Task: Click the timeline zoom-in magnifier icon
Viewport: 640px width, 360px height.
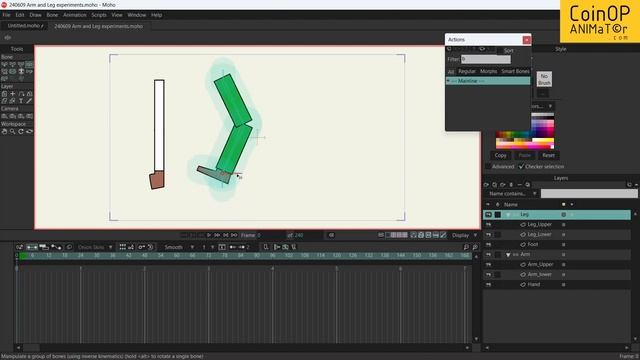Action: tap(475, 247)
